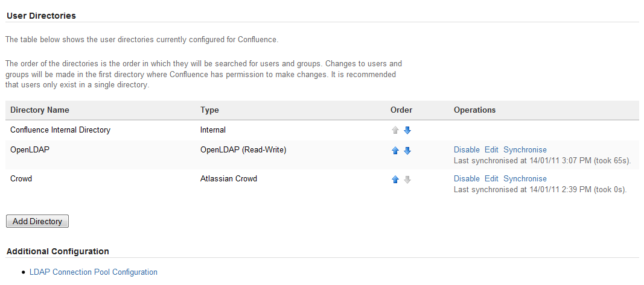Move Crowd directory up in order
Screen dimensions: 644x285
pos(395,180)
